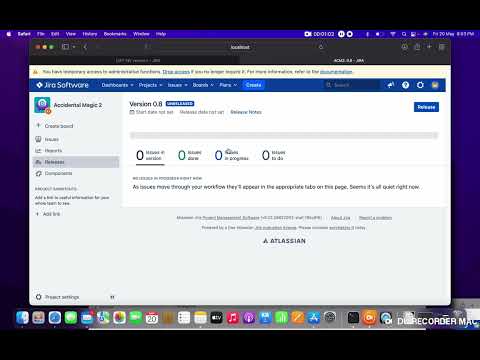Click the Safari address bar showing localhost
Viewport: 480px width, 360px height.
click(240, 47)
